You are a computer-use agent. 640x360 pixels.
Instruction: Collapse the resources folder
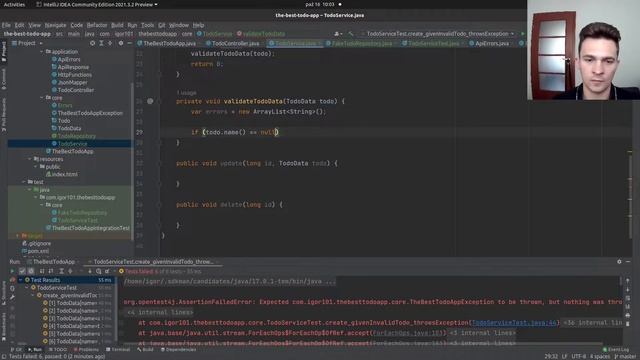tap(30, 159)
